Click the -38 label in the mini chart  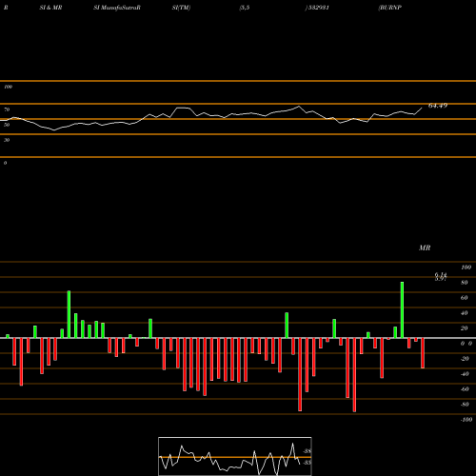(307, 451)
